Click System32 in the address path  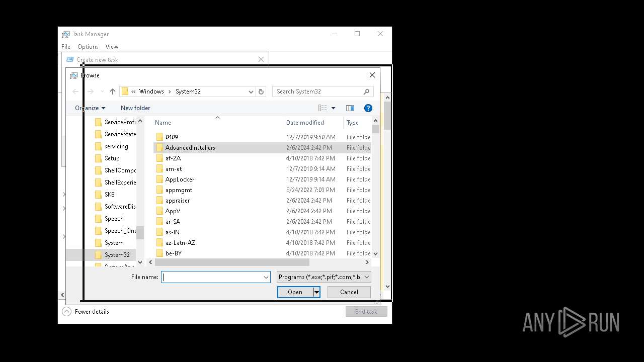(188, 92)
